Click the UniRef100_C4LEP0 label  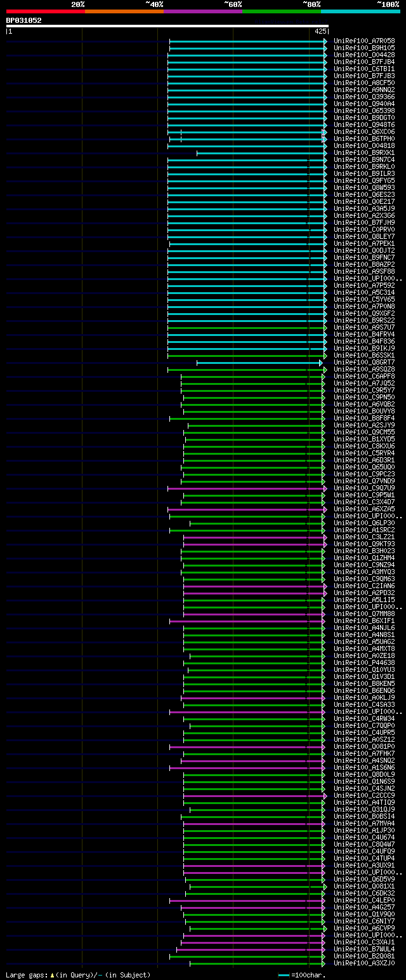click(x=364, y=900)
